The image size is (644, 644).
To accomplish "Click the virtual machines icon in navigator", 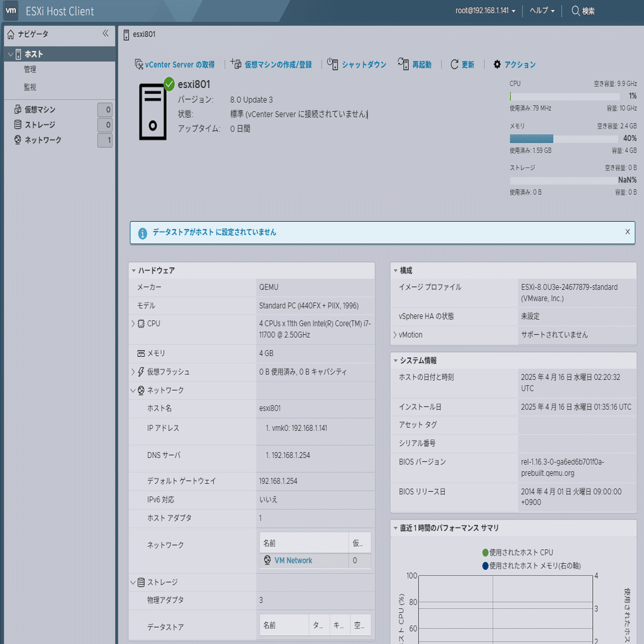I will (18, 109).
